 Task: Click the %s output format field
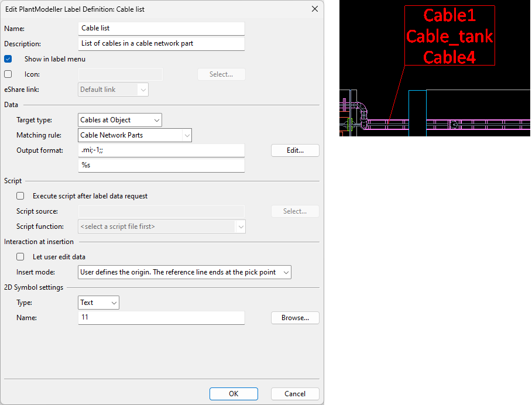(x=161, y=166)
